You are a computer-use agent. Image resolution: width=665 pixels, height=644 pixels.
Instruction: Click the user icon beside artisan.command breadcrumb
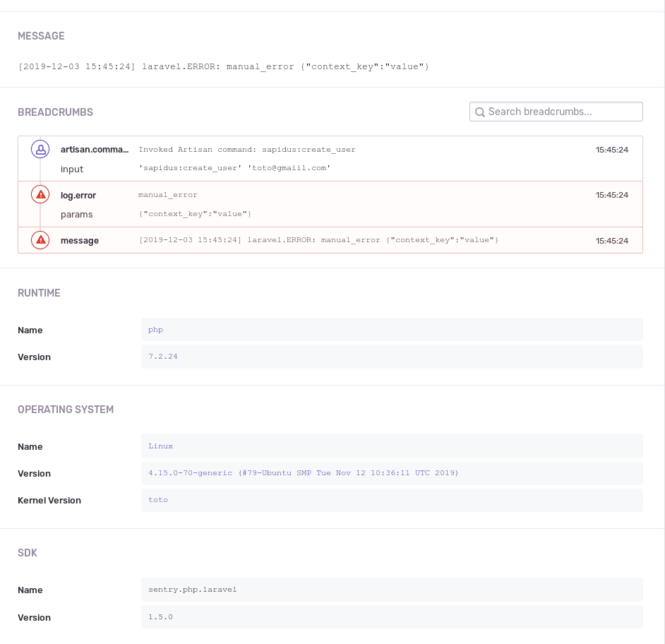click(x=40, y=149)
